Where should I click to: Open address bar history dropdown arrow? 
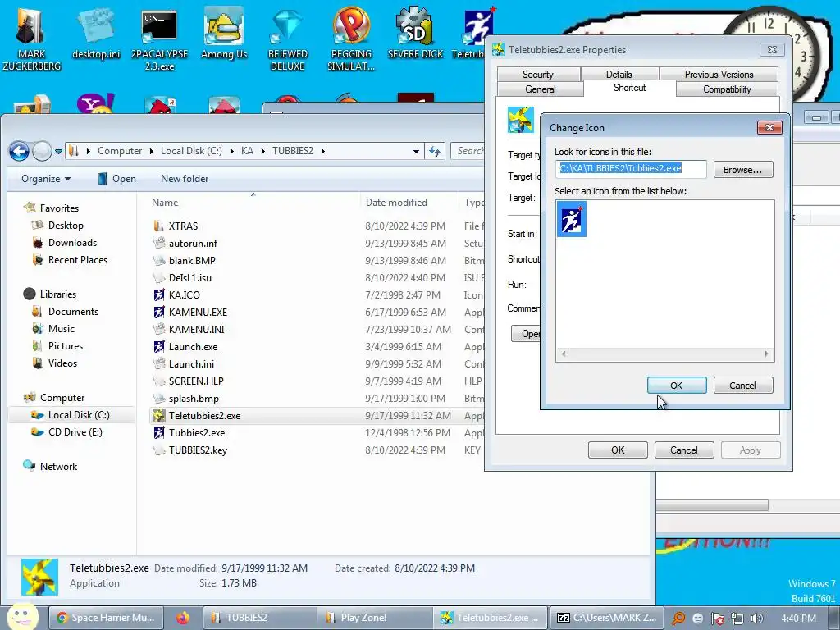pyautogui.click(x=416, y=151)
